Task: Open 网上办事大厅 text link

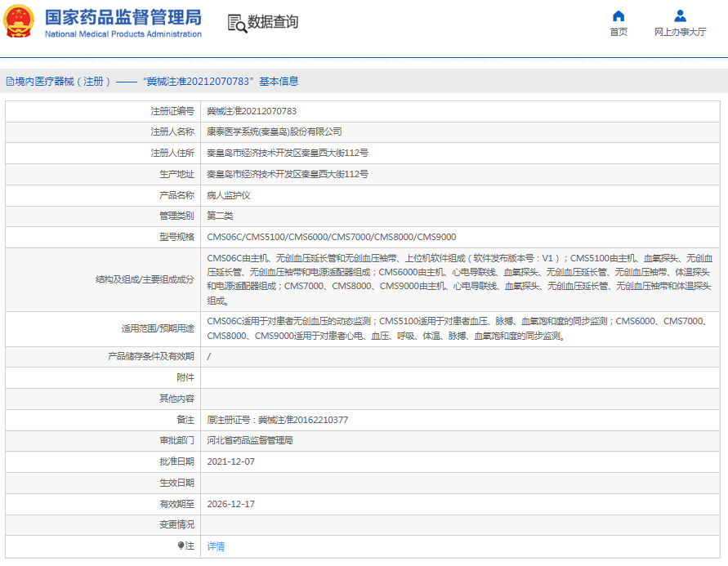Action: pos(680,32)
